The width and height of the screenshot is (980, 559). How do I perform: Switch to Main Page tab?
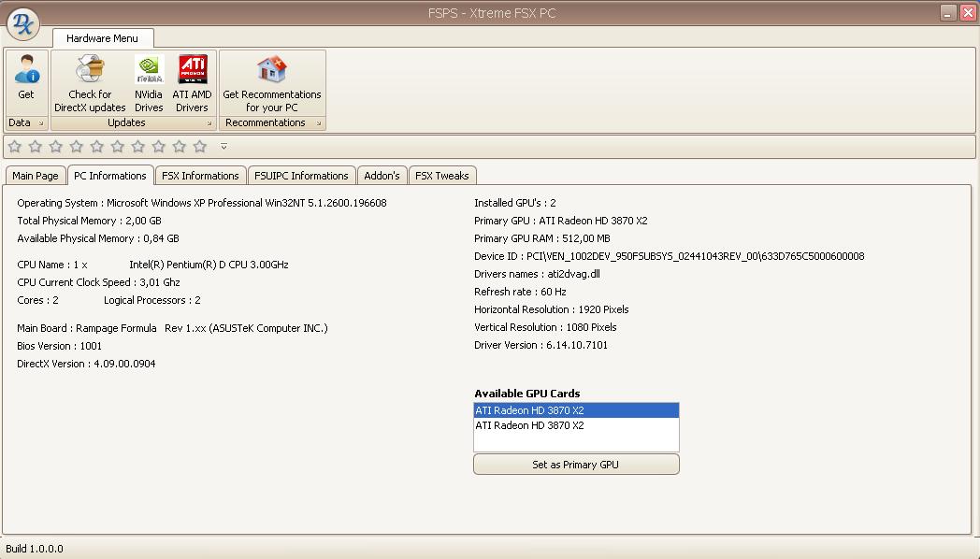coord(35,176)
